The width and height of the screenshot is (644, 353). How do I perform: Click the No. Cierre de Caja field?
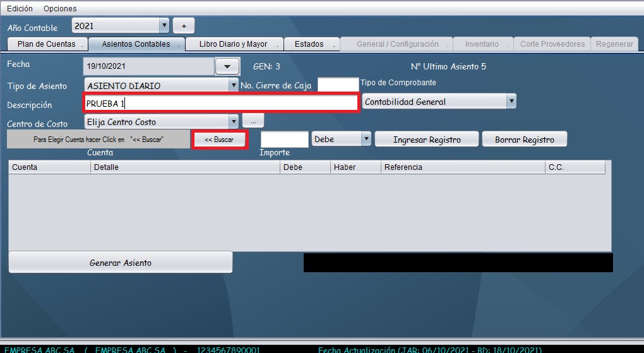tap(337, 85)
